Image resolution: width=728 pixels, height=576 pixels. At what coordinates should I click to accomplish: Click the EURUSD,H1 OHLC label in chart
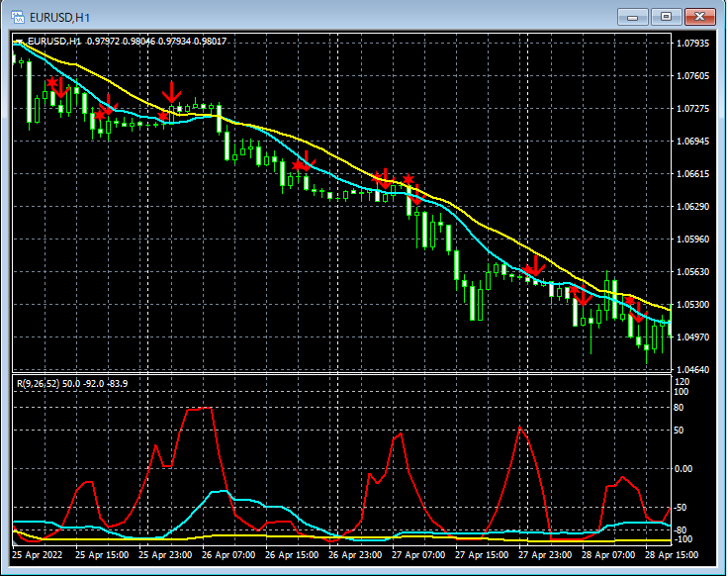(x=129, y=42)
